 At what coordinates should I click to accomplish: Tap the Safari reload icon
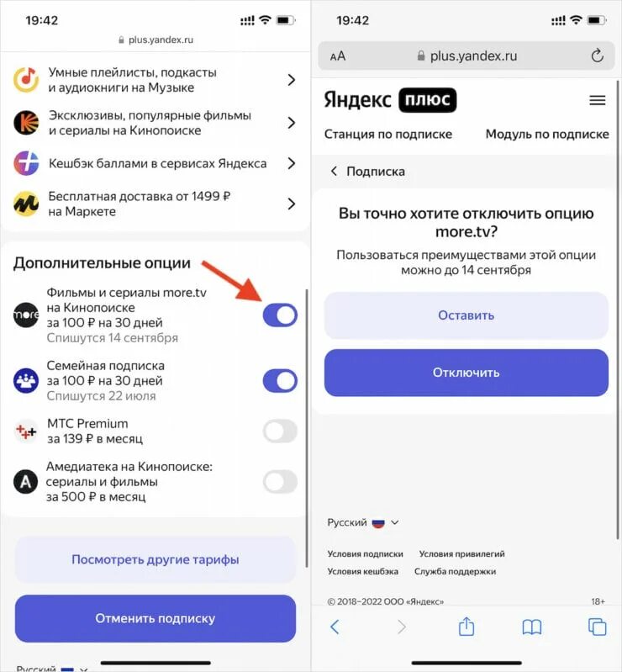tap(597, 56)
